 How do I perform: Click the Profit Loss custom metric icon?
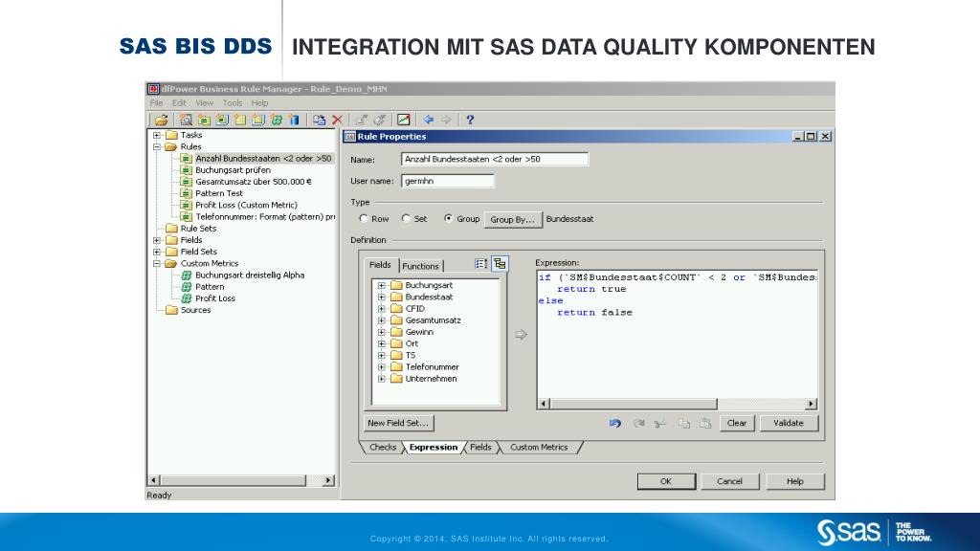186,298
